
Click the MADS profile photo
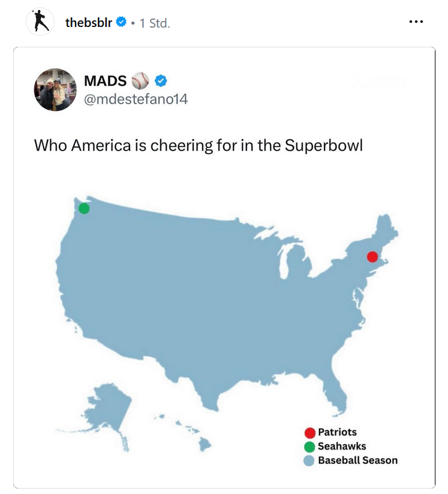(55, 89)
